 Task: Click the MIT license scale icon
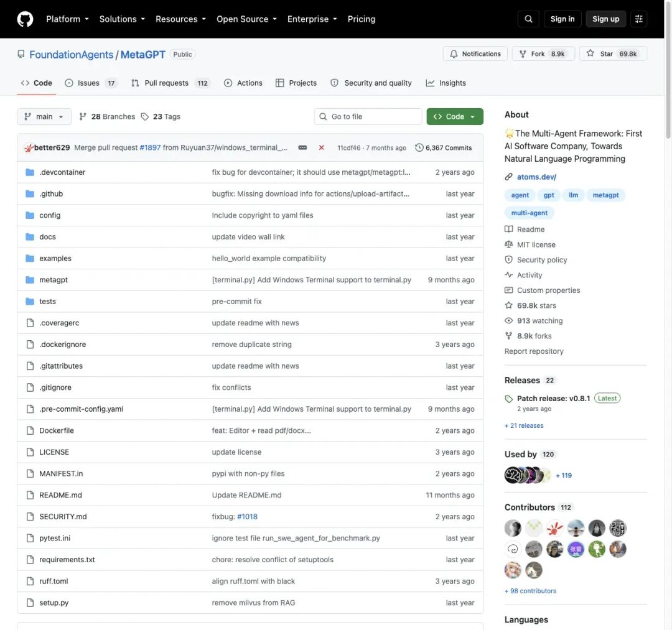[x=508, y=244]
